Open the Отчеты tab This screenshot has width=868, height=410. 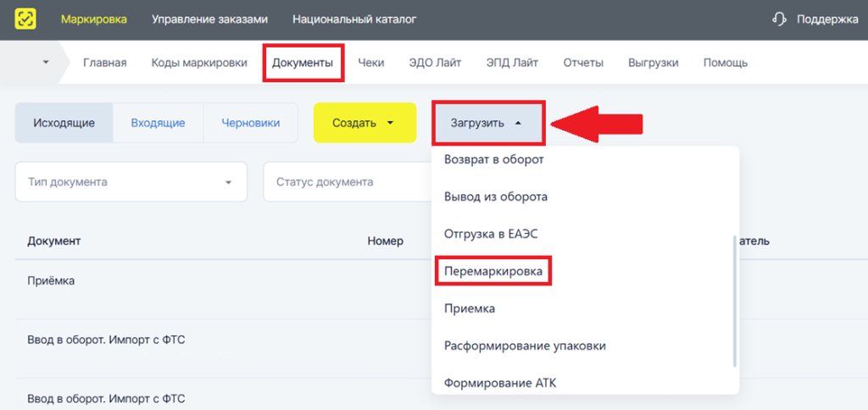[x=583, y=63]
